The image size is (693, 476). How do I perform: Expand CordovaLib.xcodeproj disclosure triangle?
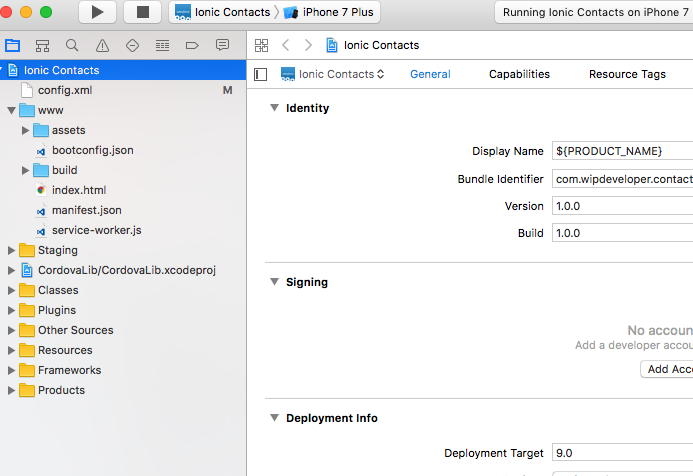click(11, 270)
